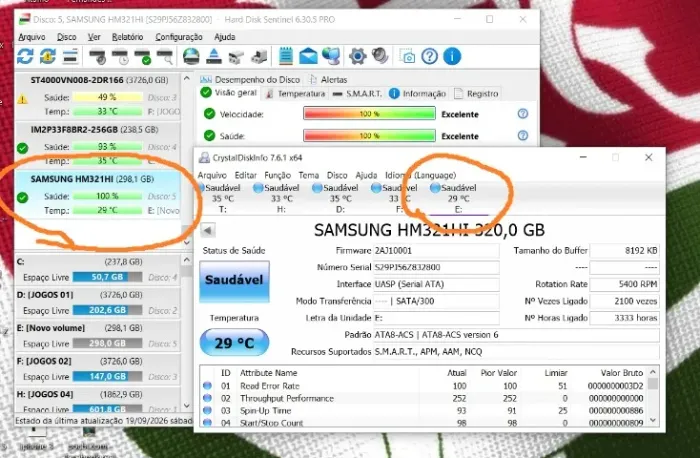Open Arquivo menu in Hard Disk Sentinel

(32, 37)
